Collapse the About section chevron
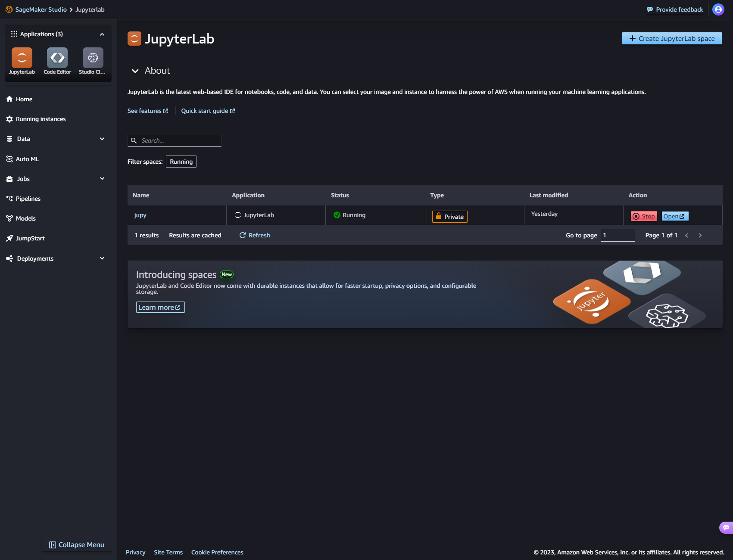This screenshot has height=560, width=733. tap(135, 71)
